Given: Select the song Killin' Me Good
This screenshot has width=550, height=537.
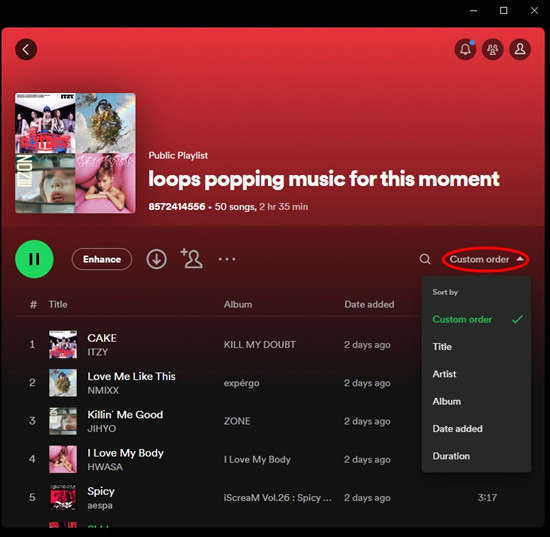Looking at the screenshot, I should pyautogui.click(x=125, y=415).
